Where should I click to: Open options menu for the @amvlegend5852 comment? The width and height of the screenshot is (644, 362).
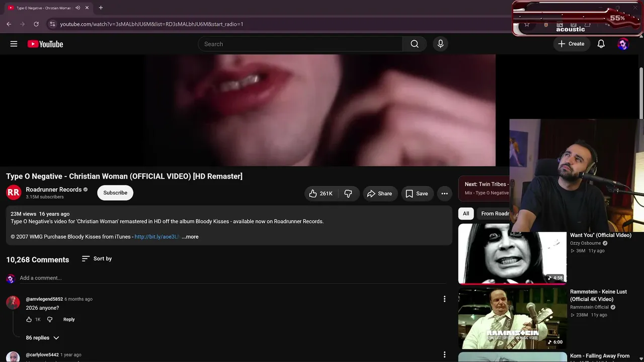[444, 299]
